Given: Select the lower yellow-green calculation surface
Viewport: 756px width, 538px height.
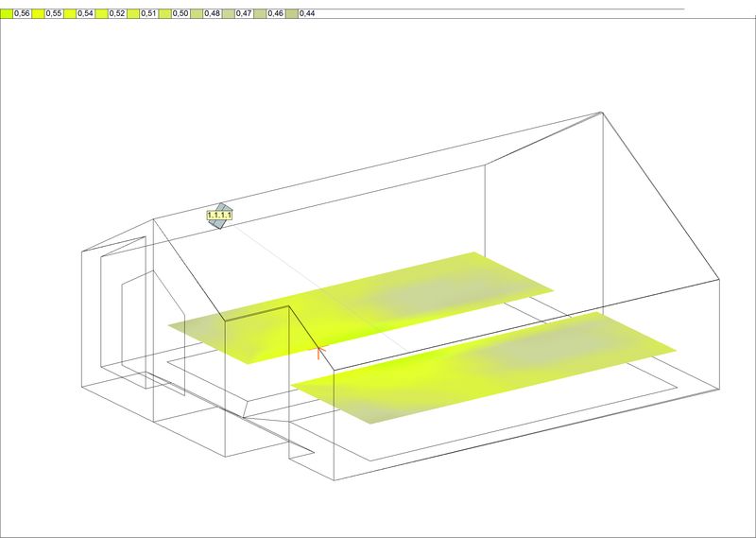Looking at the screenshot, I should click(x=484, y=368).
